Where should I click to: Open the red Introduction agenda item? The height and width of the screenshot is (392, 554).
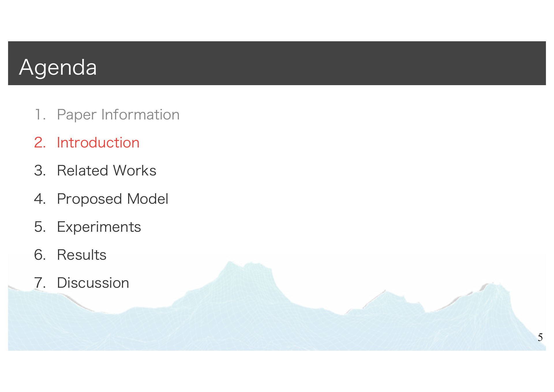tap(98, 142)
